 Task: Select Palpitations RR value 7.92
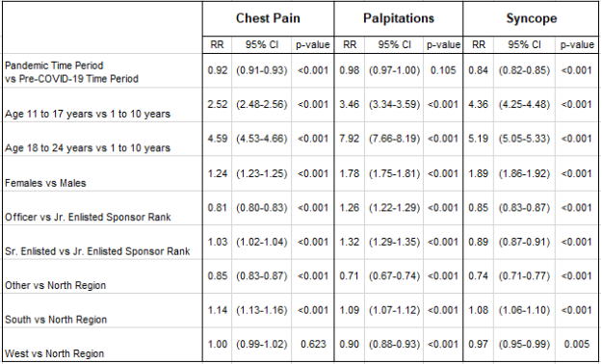(349, 139)
